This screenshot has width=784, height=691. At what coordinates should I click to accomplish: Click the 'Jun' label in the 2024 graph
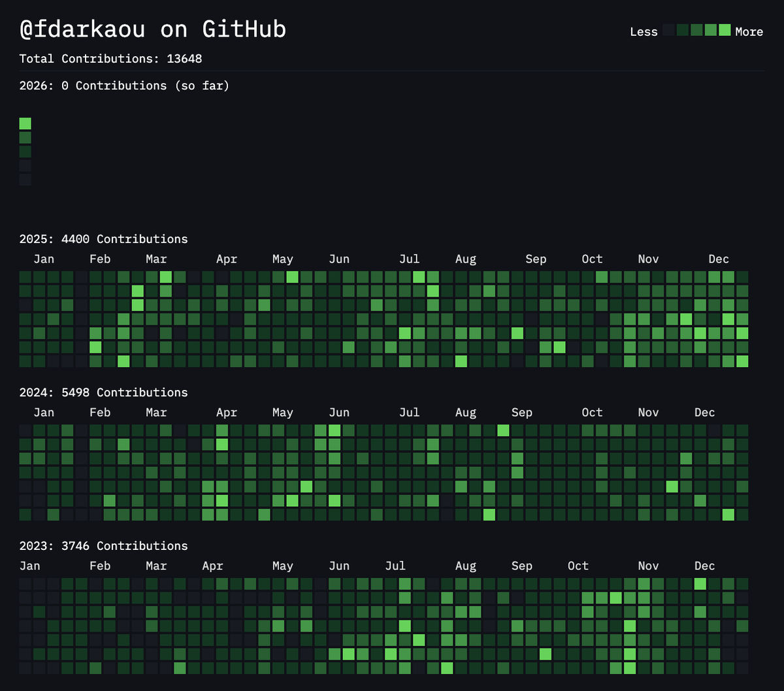click(x=339, y=413)
